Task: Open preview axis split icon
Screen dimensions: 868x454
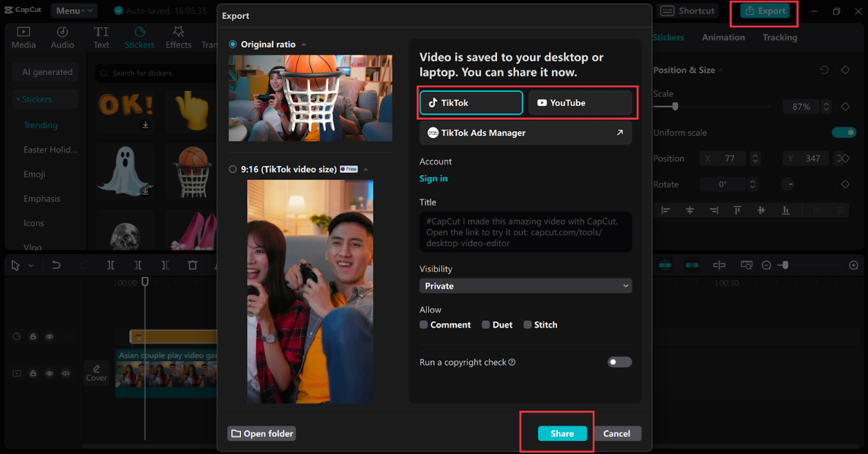Action: coord(719,265)
